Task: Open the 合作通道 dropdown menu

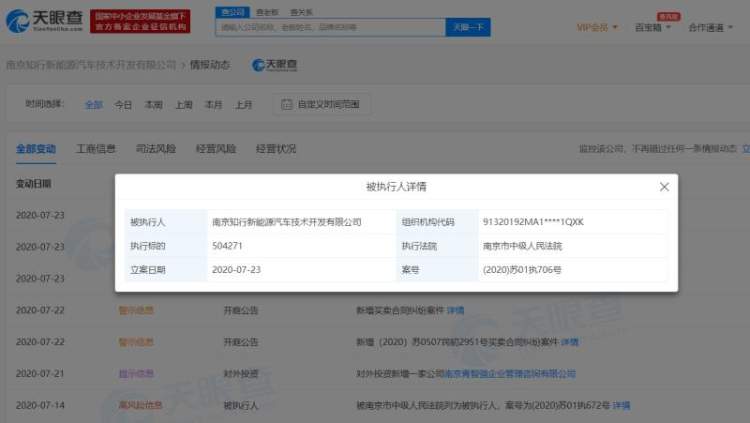Action: (x=710, y=27)
